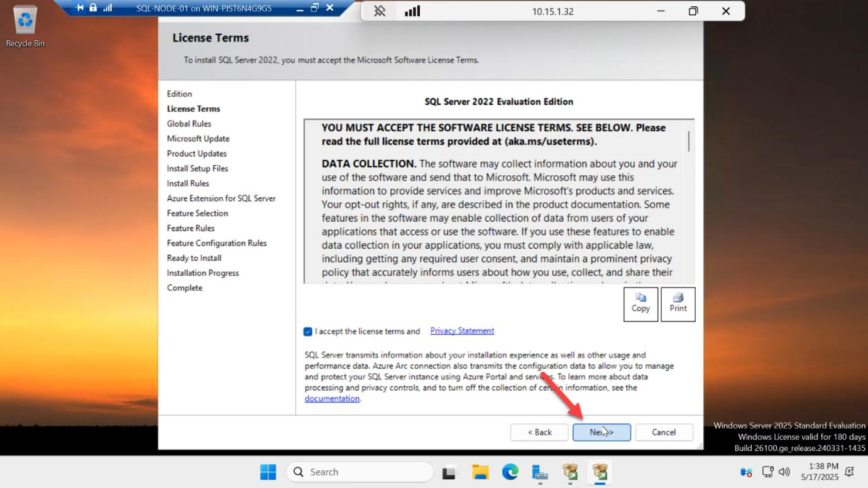Open the Windows Start menu
Viewport: 868px width, 488px height.
coord(268,472)
